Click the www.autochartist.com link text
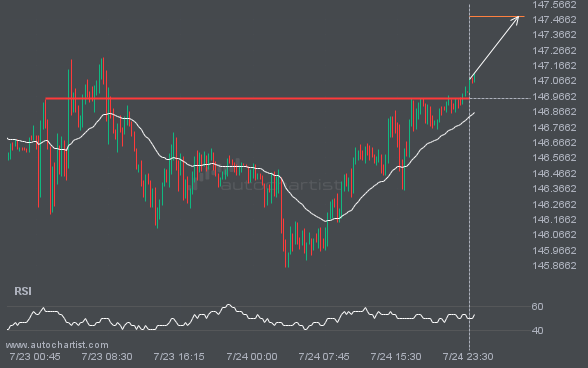The height and width of the screenshot is (368, 588). (x=57, y=345)
